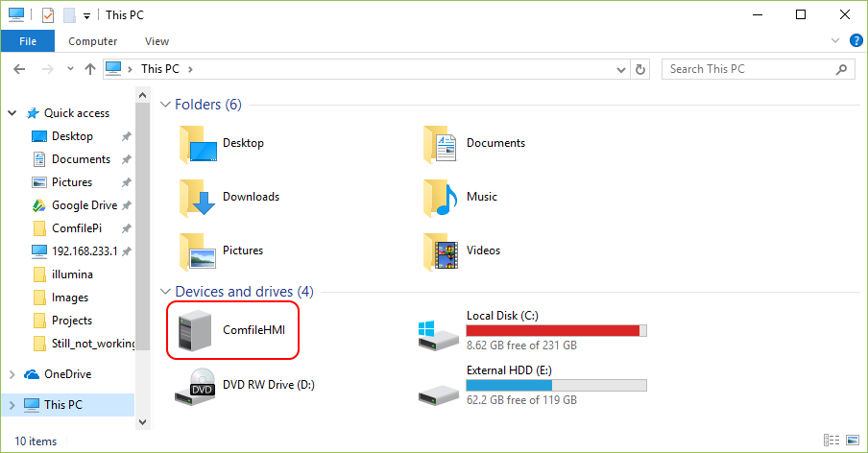Screen dimensions: 868x453
Task: Switch to large icons view in status bar
Action: coord(854,441)
